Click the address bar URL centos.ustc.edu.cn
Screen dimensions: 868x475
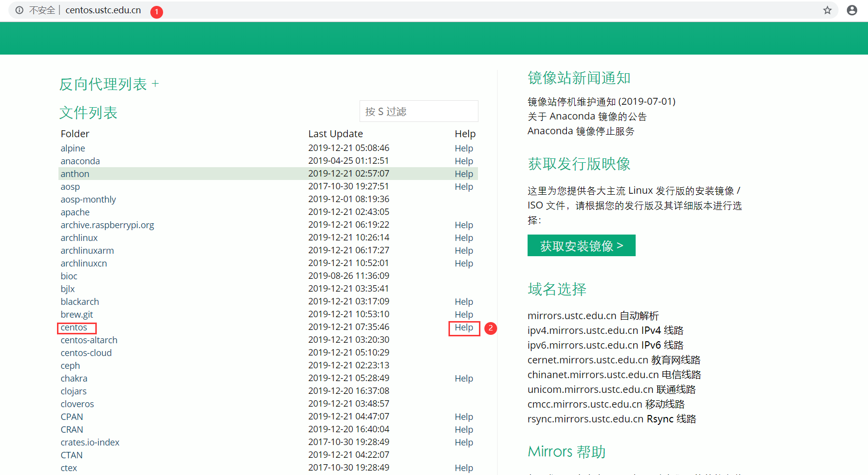tap(103, 10)
